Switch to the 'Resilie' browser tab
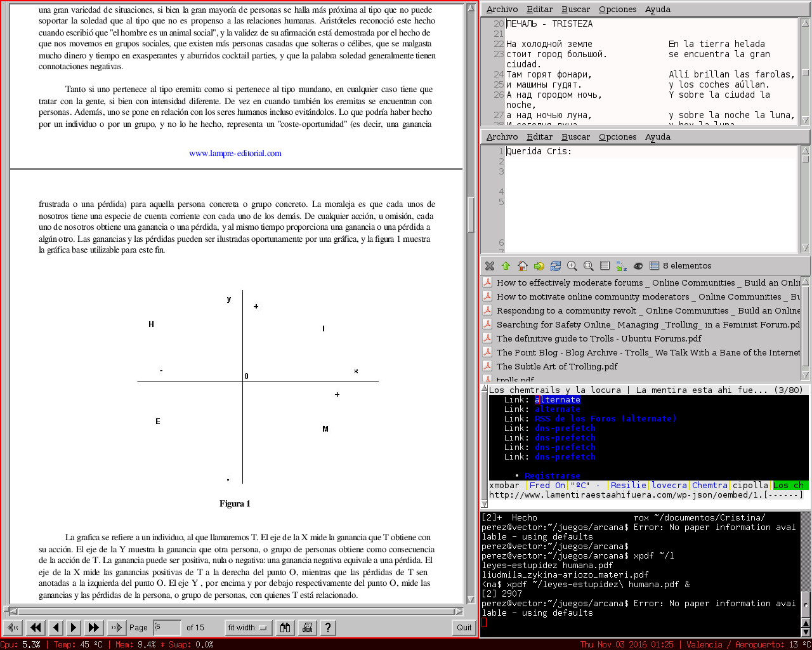 pyautogui.click(x=629, y=486)
